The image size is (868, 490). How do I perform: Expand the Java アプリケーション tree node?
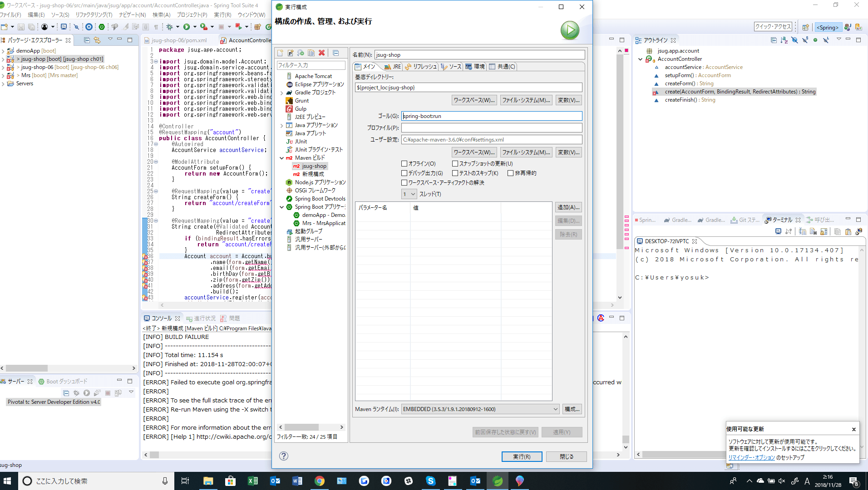point(282,125)
